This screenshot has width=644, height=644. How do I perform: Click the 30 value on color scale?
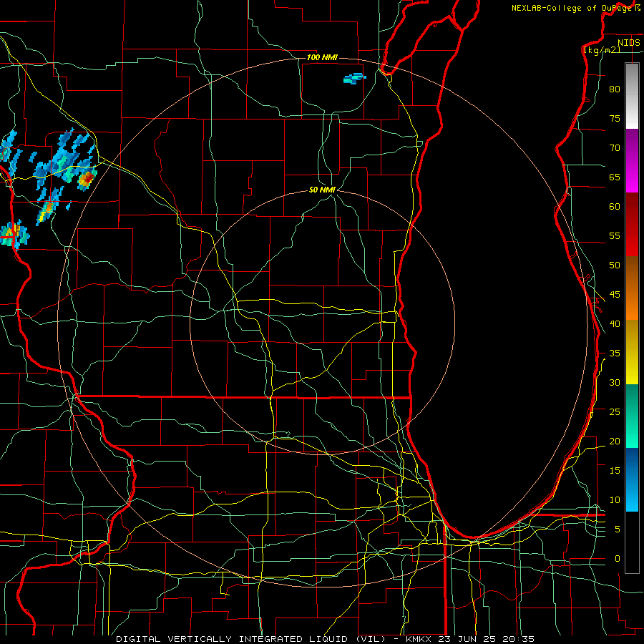point(615,383)
